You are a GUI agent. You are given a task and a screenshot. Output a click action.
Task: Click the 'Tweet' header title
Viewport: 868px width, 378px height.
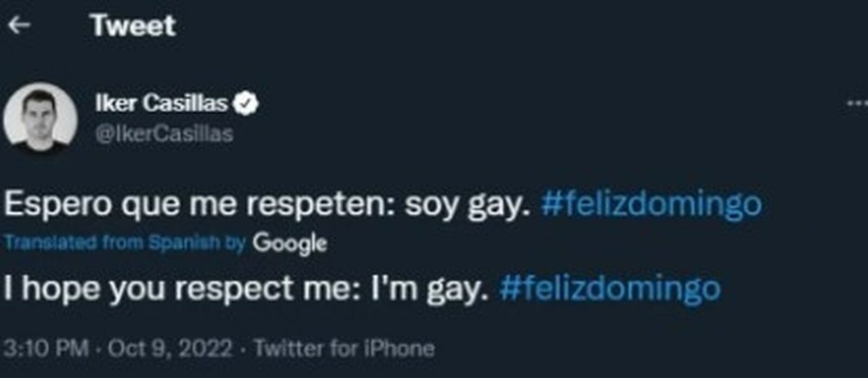point(133,26)
